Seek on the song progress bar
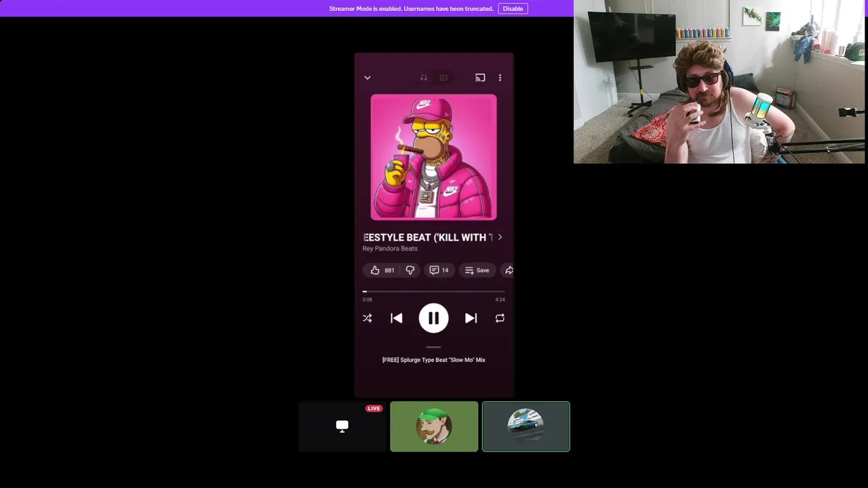The height and width of the screenshot is (488, 868). click(x=433, y=291)
